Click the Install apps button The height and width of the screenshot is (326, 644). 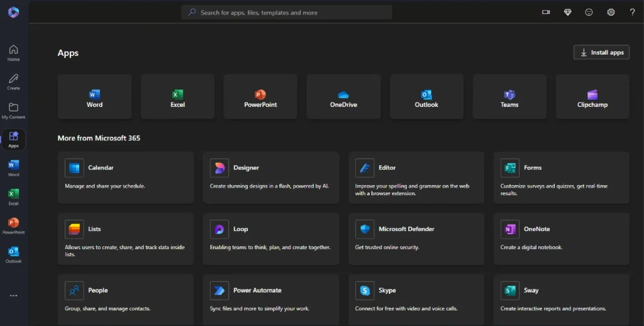pos(601,52)
